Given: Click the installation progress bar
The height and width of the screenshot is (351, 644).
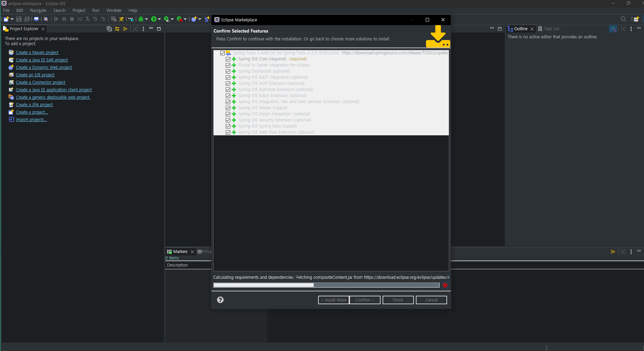Looking at the screenshot, I should click(326, 285).
